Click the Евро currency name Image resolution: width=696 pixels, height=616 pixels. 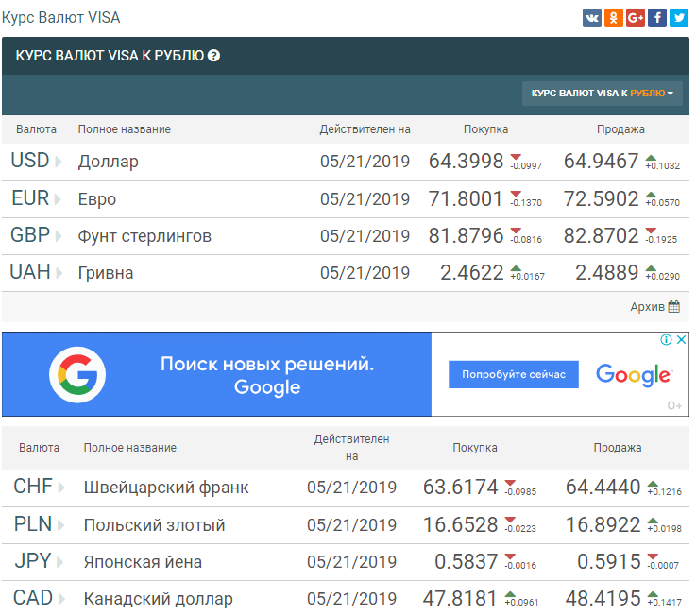(97, 199)
